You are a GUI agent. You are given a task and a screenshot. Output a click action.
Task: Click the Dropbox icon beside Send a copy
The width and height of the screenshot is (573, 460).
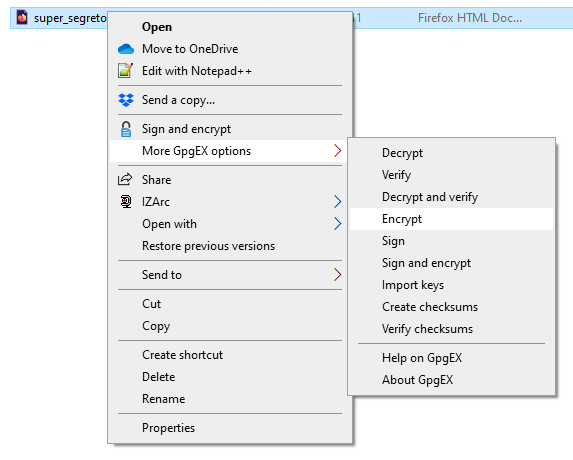coord(126,100)
